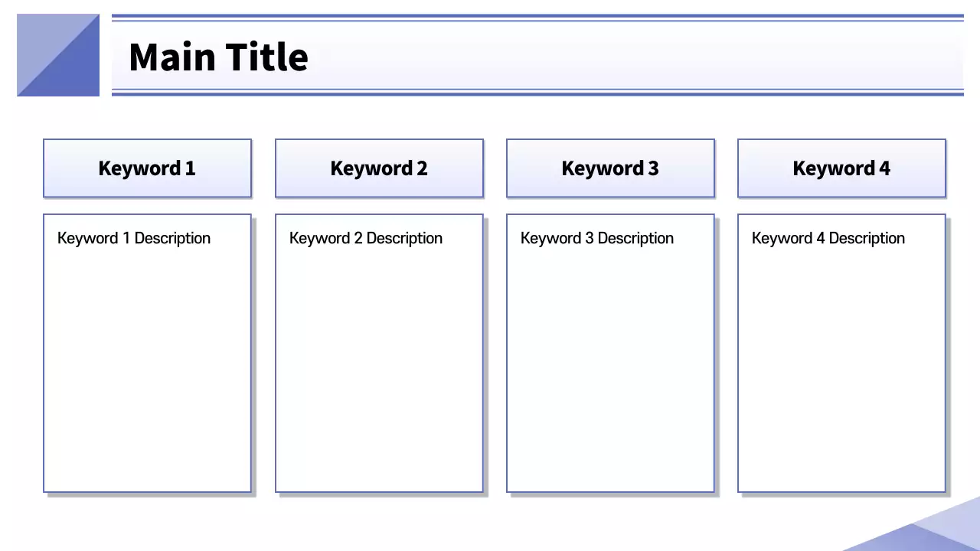Place cursor in "Keyword 2 Description" text
980x551 pixels.
[366, 238]
